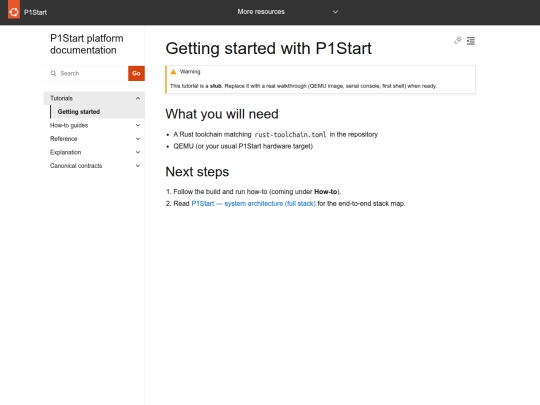This screenshot has width=540, height=405.
Task: Toggle the light/dark theme icon
Action: click(458, 41)
